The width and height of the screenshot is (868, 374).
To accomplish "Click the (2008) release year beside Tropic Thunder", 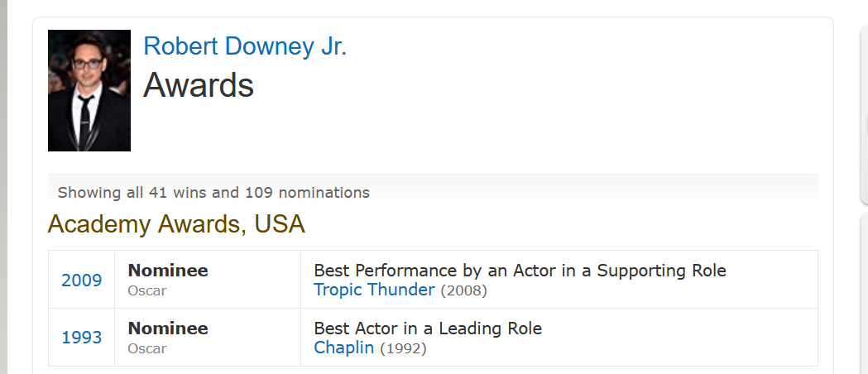I will point(464,290).
